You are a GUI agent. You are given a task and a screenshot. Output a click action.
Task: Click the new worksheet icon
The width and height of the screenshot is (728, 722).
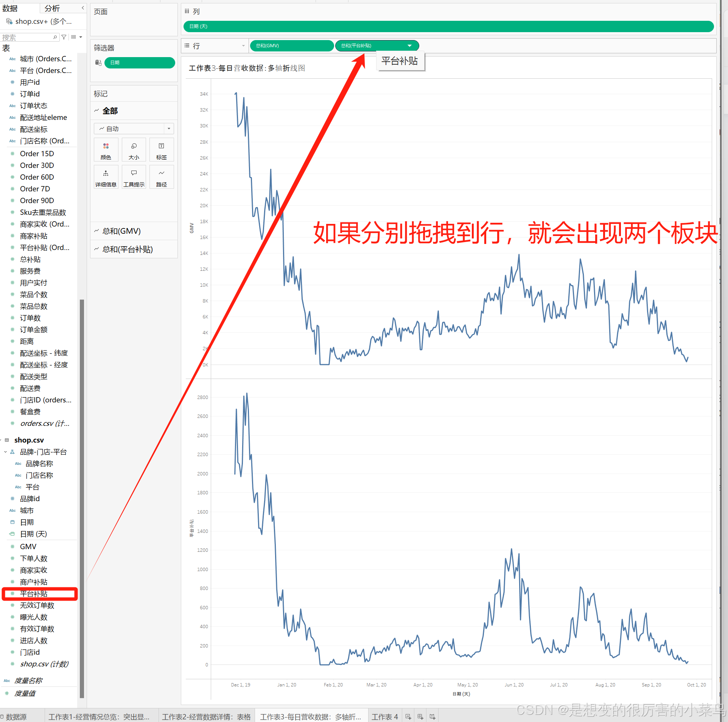coord(408,717)
